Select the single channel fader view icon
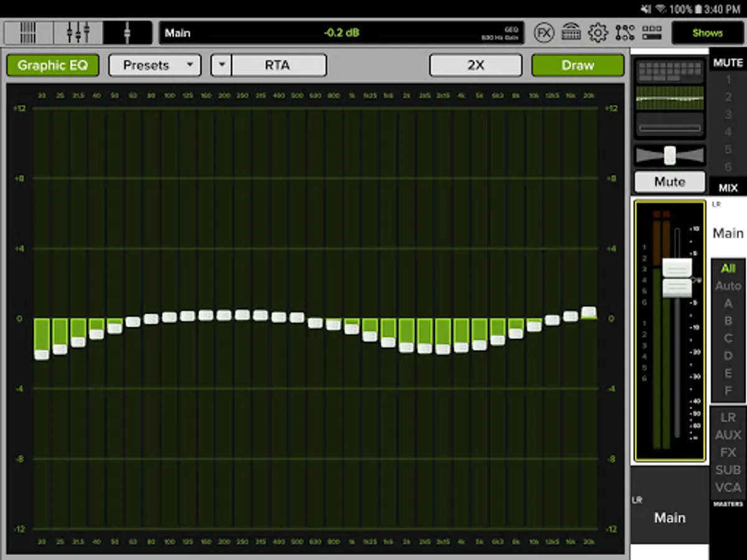 tap(128, 32)
